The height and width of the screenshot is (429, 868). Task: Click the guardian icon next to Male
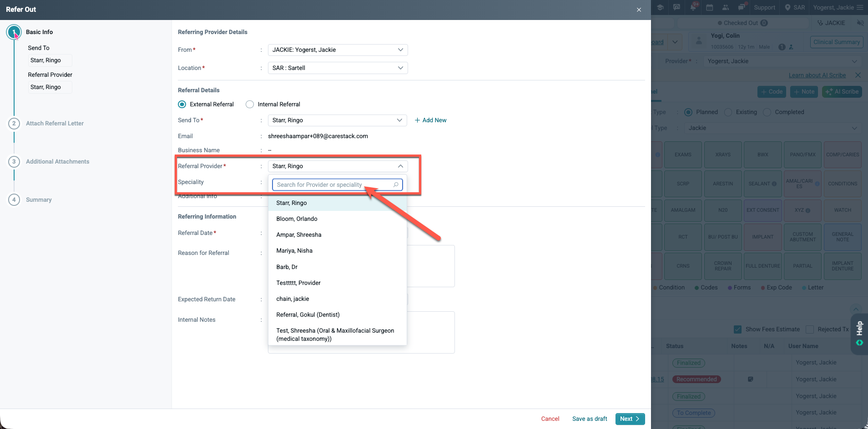791,47
